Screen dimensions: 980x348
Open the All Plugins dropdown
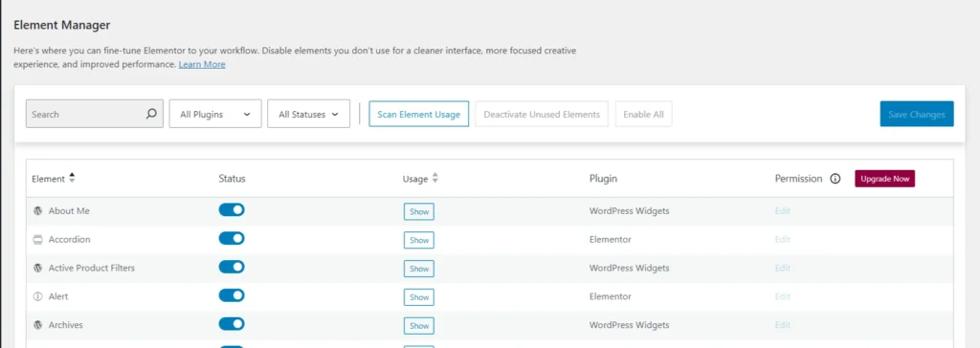[x=215, y=115]
